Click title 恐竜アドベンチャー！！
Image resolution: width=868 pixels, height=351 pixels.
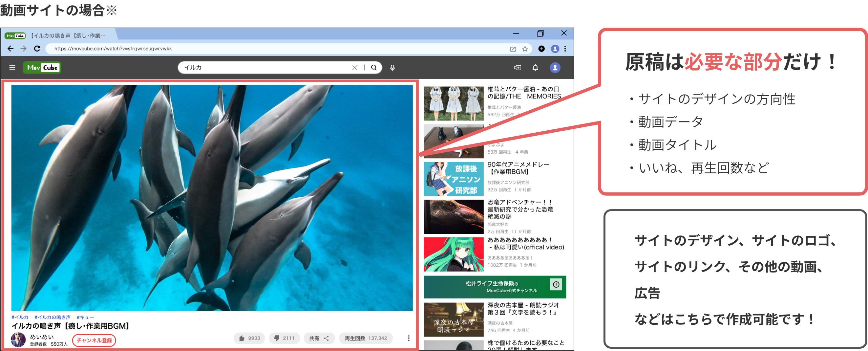pyautogui.click(x=520, y=209)
